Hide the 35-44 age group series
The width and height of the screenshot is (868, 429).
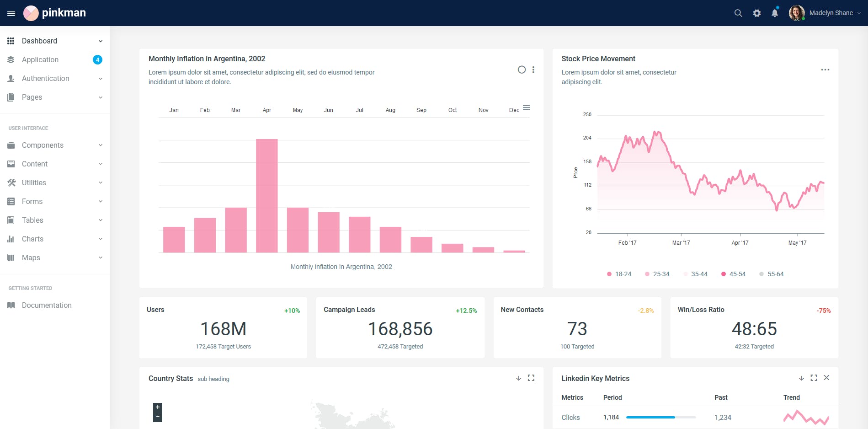[695, 274]
